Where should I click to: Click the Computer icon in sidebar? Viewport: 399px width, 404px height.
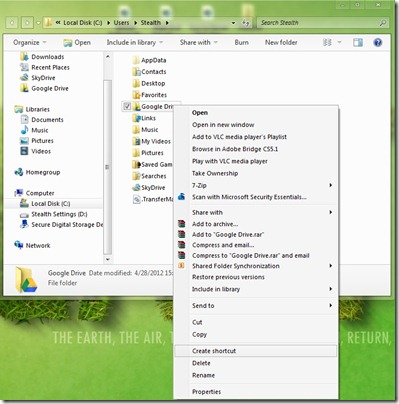[x=19, y=193]
